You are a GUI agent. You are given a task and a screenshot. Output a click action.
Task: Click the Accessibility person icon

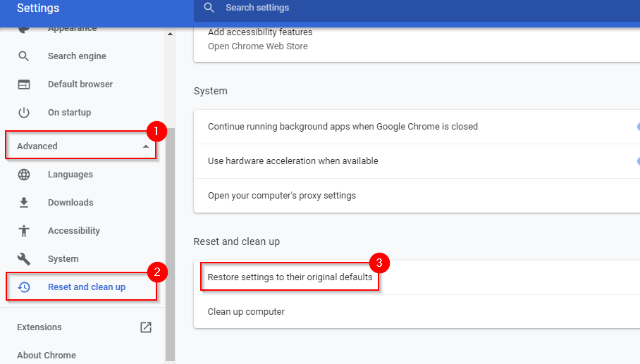tap(24, 231)
